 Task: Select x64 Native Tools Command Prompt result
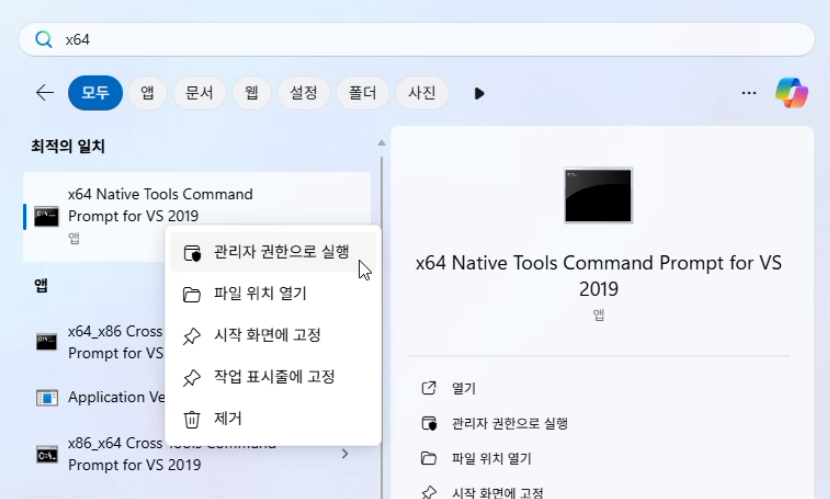[x=197, y=216]
